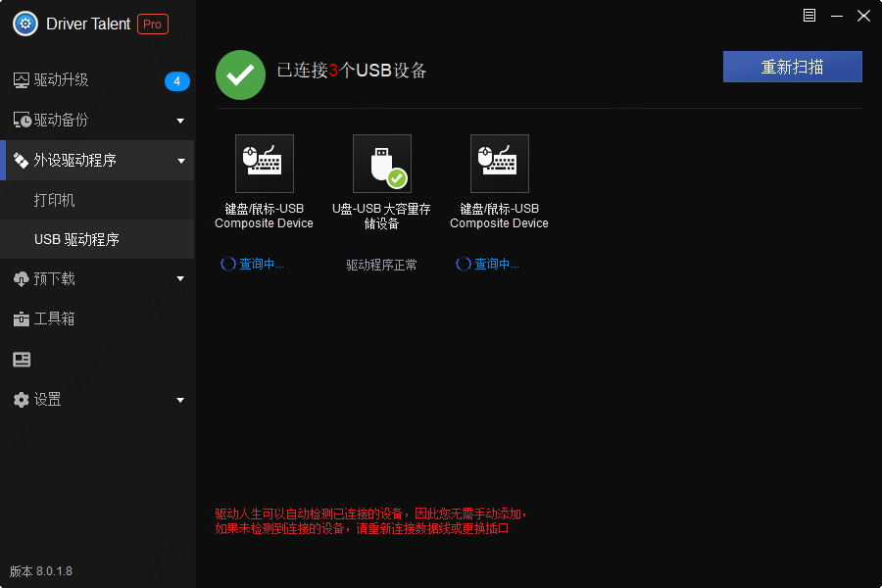The width and height of the screenshot is (882, 588).
Task: Click the blue update count badge showing 4
Action: 176,81
